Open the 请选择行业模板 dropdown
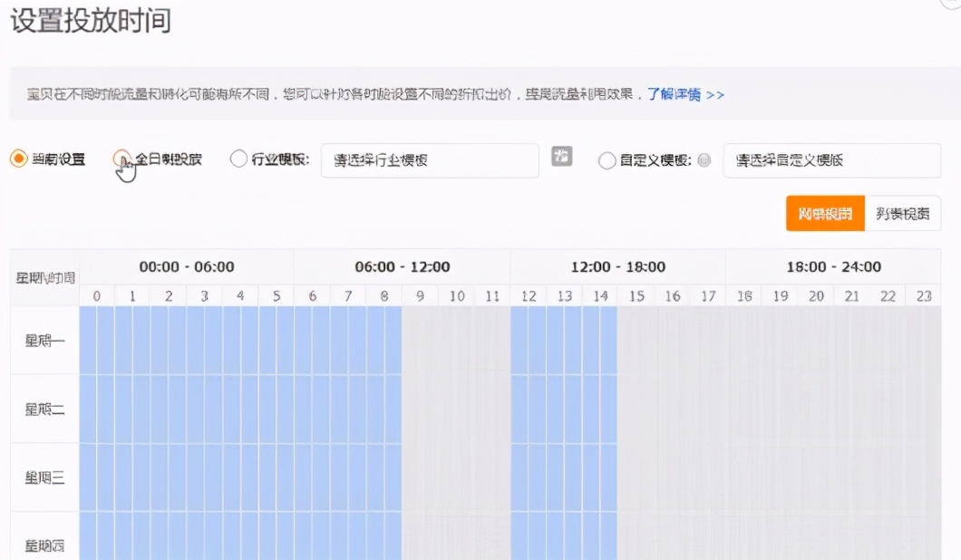 [x=430, y=160]
